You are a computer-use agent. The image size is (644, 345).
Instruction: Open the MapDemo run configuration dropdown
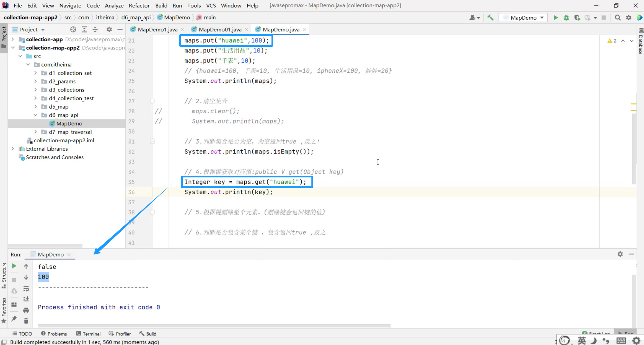[523, 18]
